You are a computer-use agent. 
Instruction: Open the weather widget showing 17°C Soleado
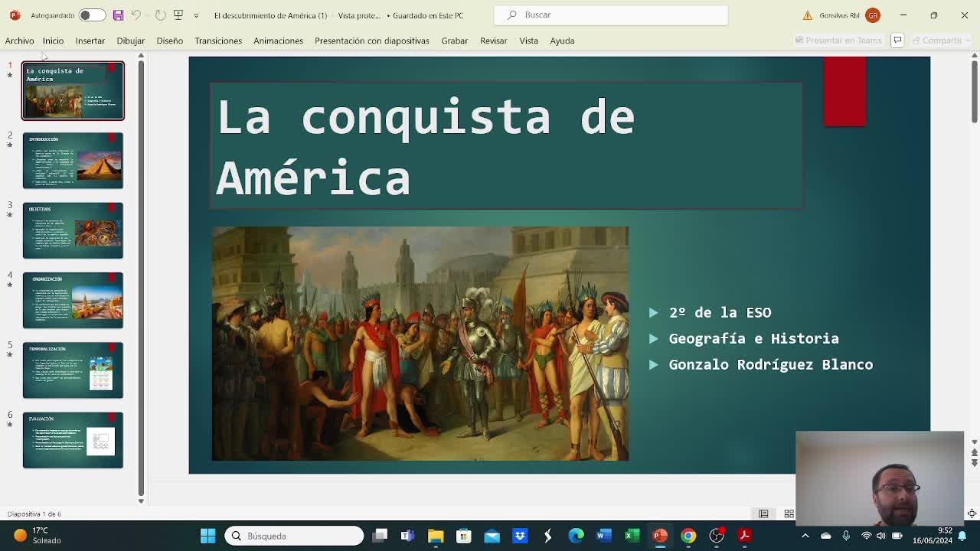click(37, 536)
